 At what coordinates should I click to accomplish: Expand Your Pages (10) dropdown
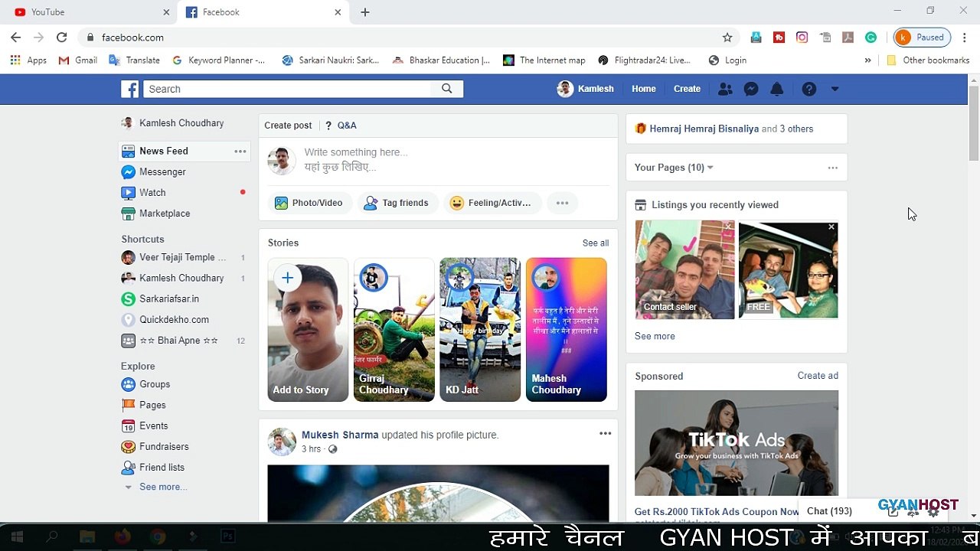pos(674,168)
